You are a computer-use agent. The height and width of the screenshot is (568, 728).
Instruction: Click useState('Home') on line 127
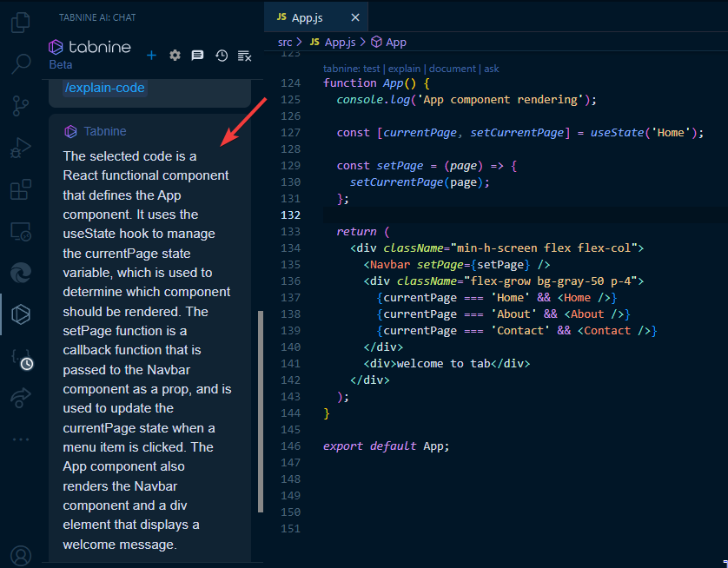pos(644,133)
